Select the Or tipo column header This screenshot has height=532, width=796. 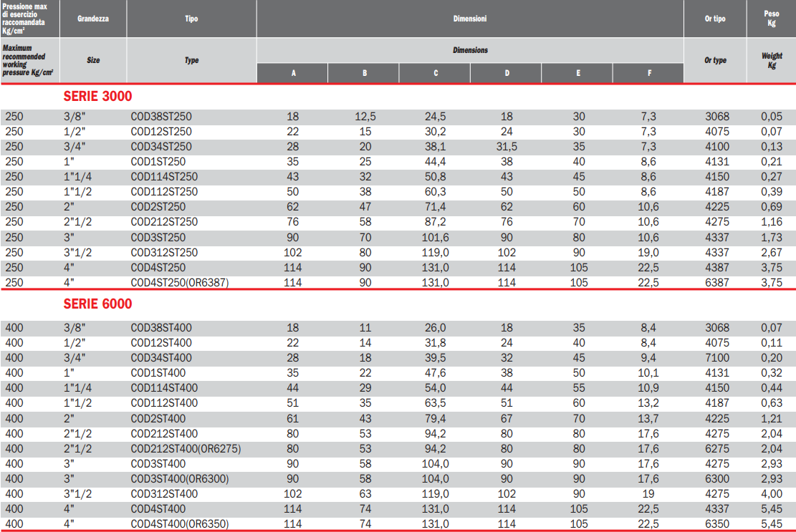tap(715, 19)
